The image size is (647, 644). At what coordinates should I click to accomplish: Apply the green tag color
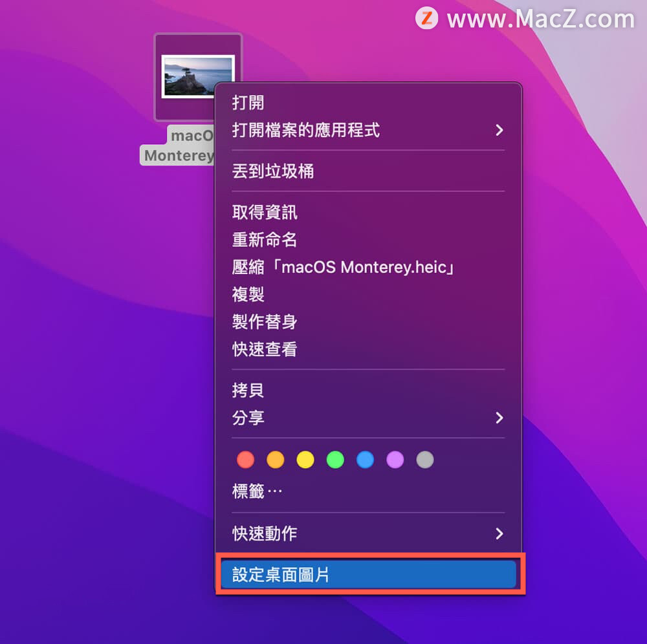tap(335, 460)
